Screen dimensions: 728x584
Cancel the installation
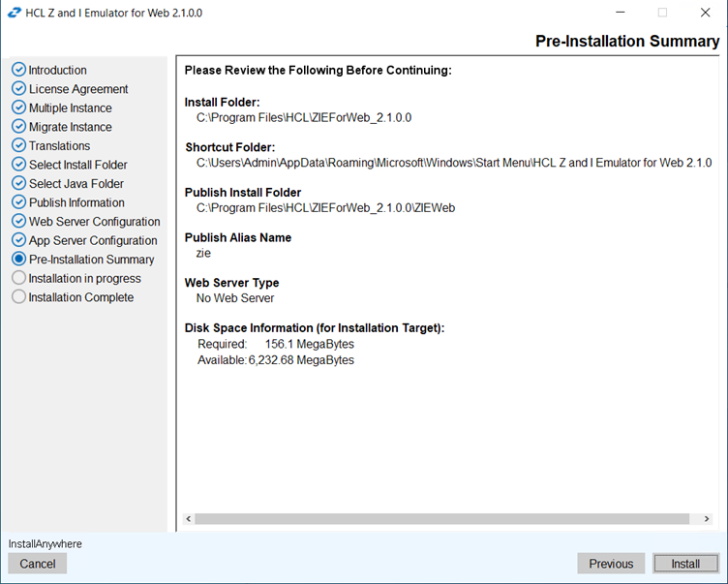(37, 564)
